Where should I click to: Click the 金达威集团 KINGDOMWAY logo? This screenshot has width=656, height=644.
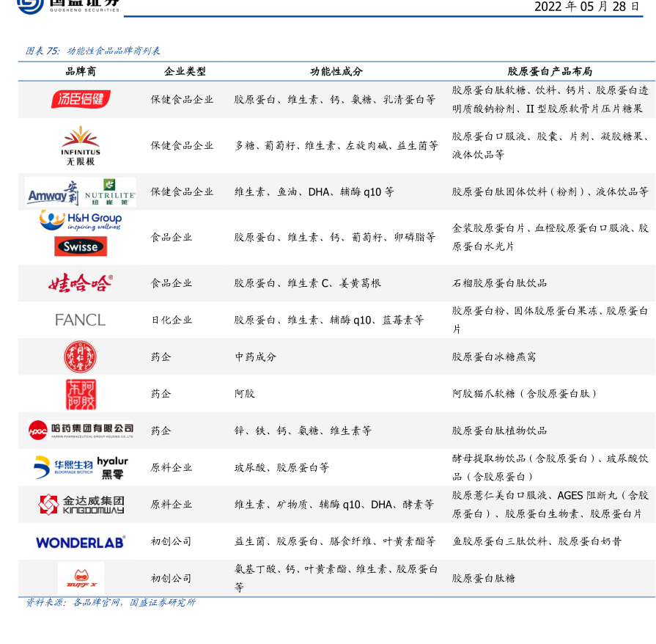coord(81,505)
